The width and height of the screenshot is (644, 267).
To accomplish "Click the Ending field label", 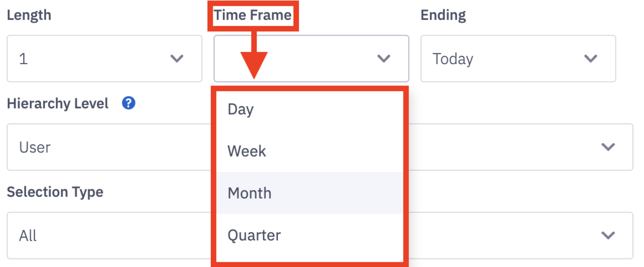I will tap(443, 15).
